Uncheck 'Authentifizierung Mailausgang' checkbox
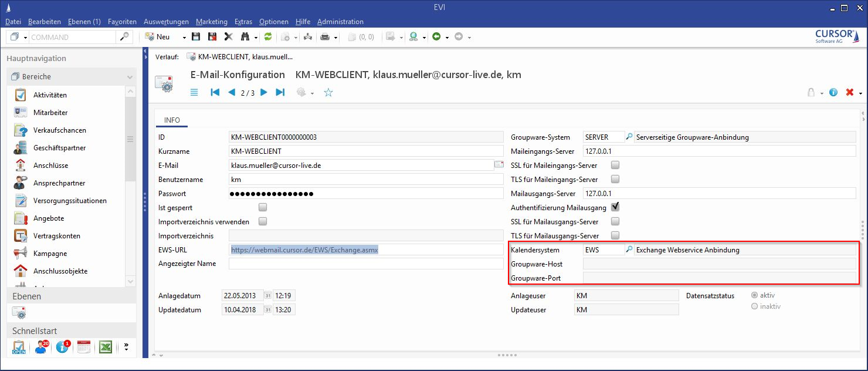 pyautogui.click(x=615, y=207)
